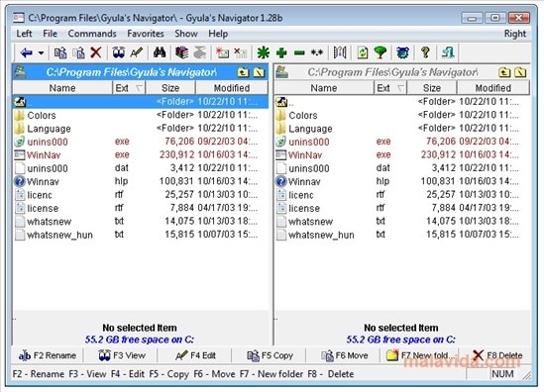Click right panel Root-folder icon

[520, 72]
